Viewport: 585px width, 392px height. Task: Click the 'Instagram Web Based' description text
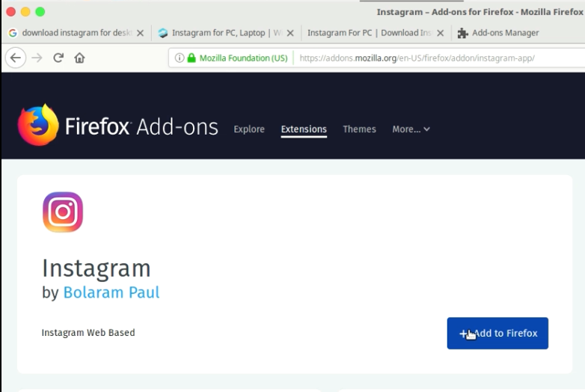88,332
